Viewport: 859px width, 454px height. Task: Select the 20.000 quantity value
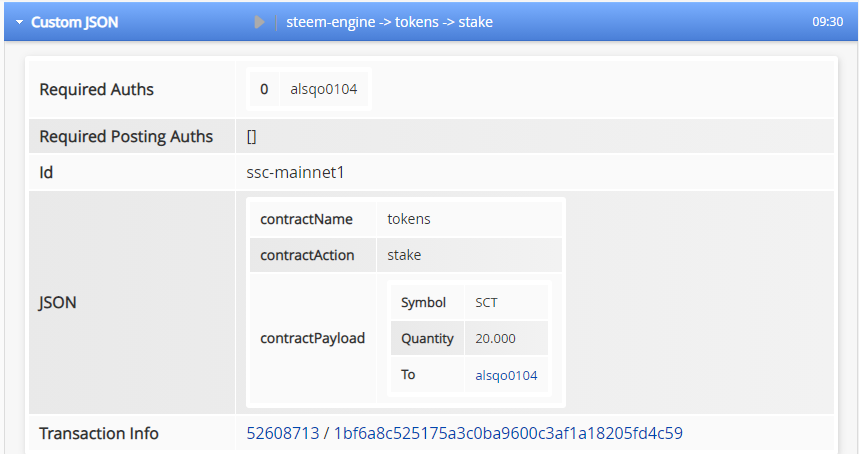click(x=495, y=339)
